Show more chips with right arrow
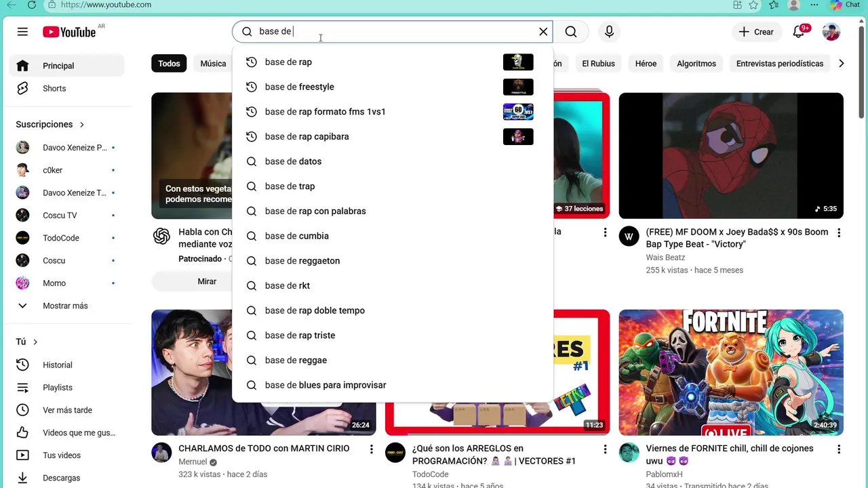 (x=841, y=64)
